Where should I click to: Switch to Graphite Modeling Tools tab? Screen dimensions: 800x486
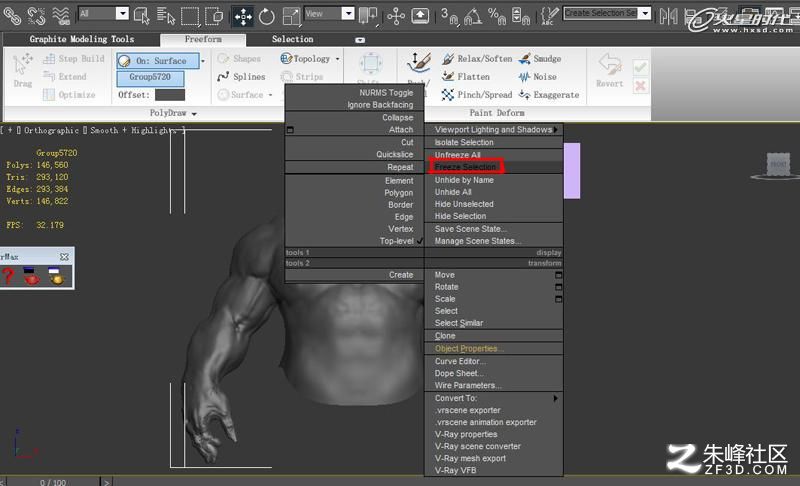click(82, 39)
